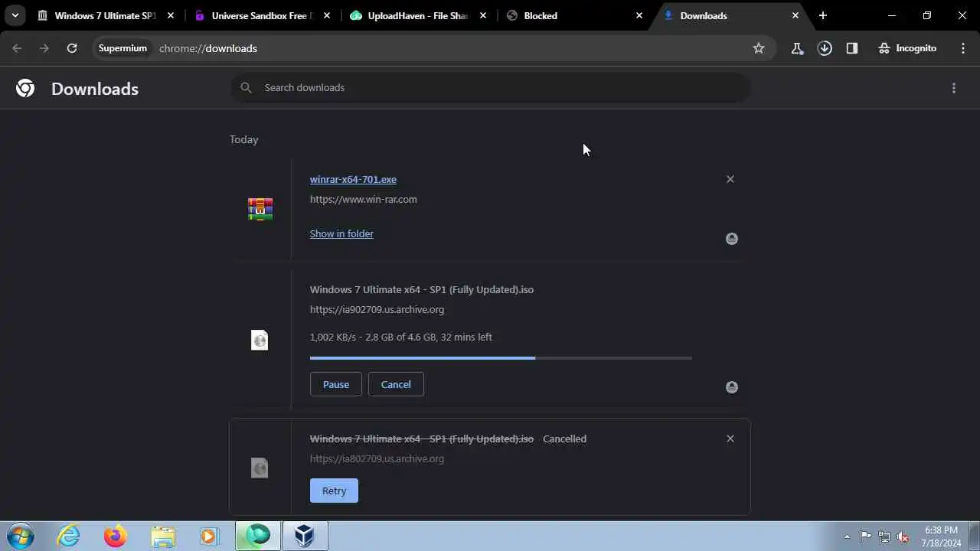Close the Downloads tab
The height and width of the screenshot is (551, 980).
795,15
